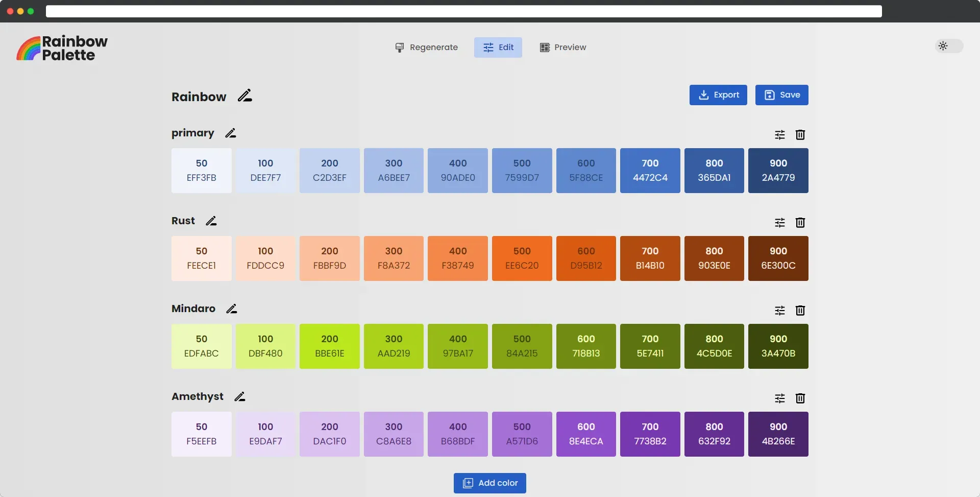
Task: Open adjustment sliders for the Amethyst row
Action: (x=780, y=398)
